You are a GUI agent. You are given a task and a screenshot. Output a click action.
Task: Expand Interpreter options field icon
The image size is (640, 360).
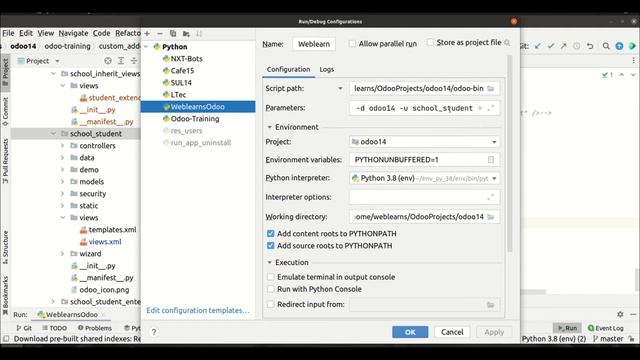491,197
